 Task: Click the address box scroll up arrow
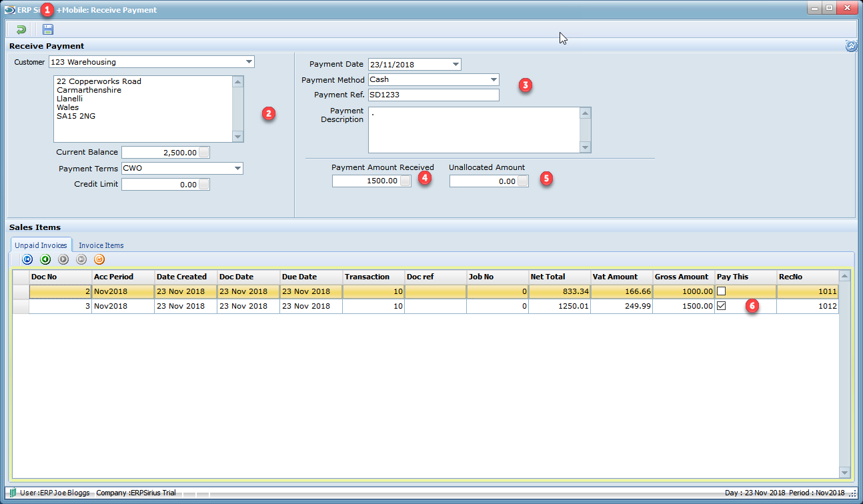click(238, 81)
